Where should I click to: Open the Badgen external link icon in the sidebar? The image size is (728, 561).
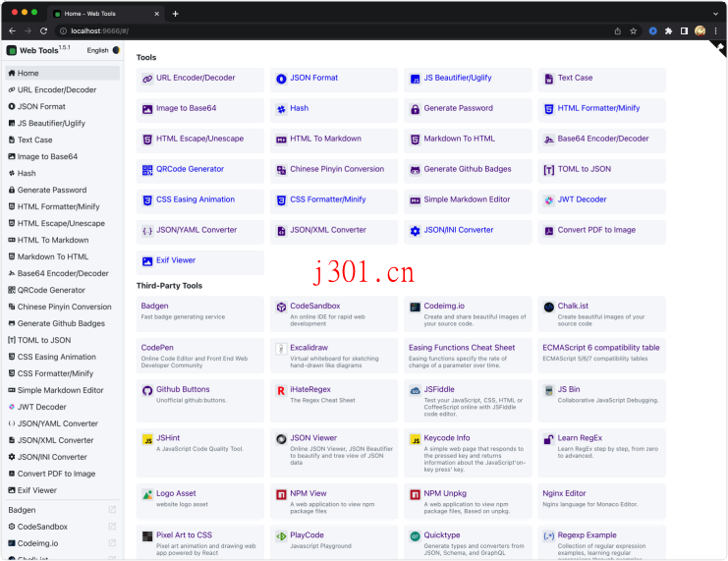pyautogui.click(x=112, y=510)
